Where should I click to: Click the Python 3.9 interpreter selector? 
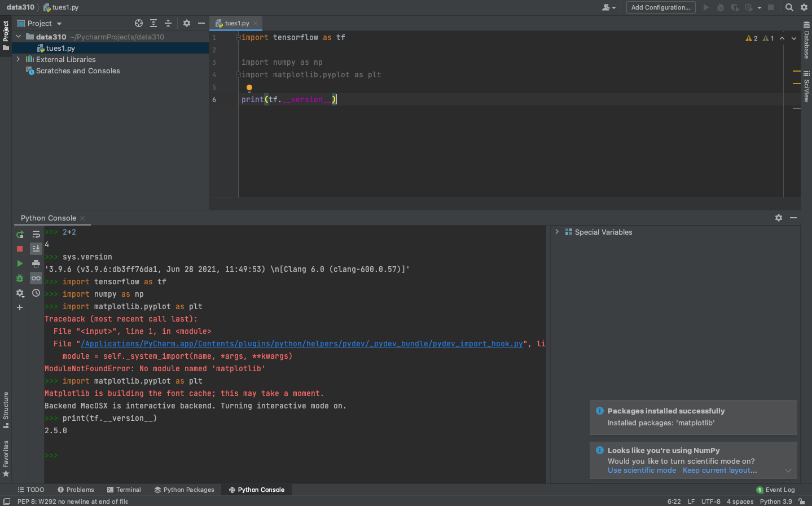coord(776,501)
